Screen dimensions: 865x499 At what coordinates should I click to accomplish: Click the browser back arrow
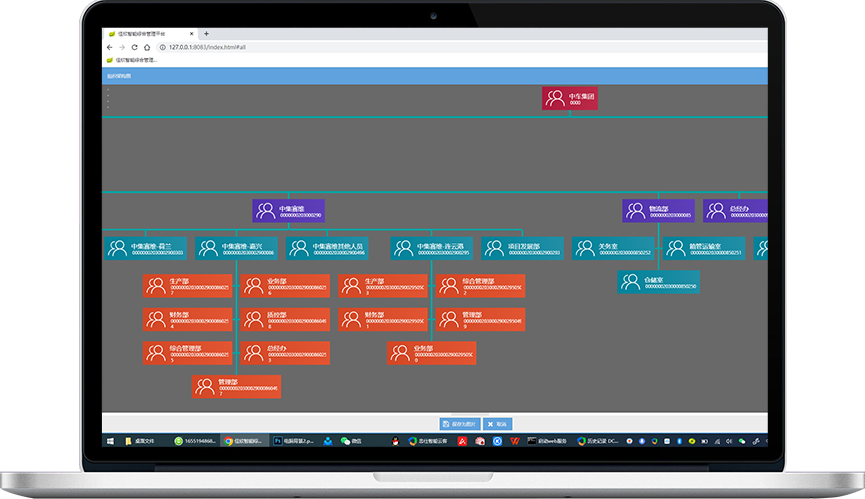[109, 47]
